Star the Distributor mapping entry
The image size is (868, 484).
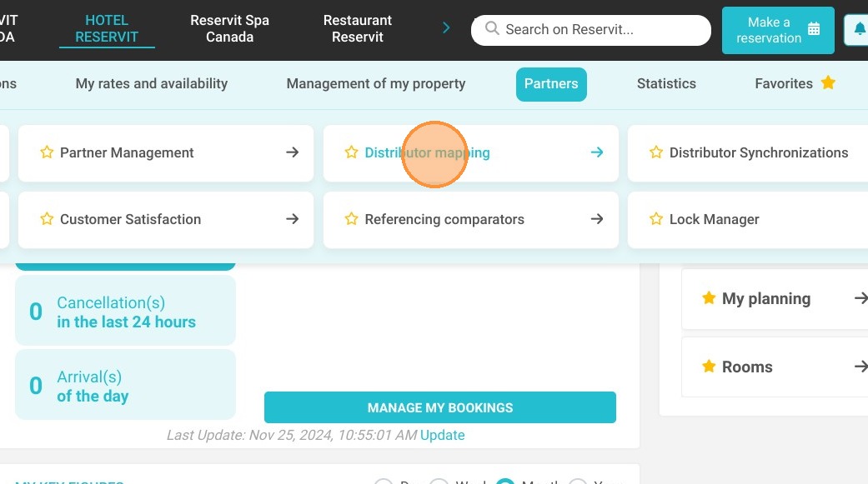pos(351,152)
